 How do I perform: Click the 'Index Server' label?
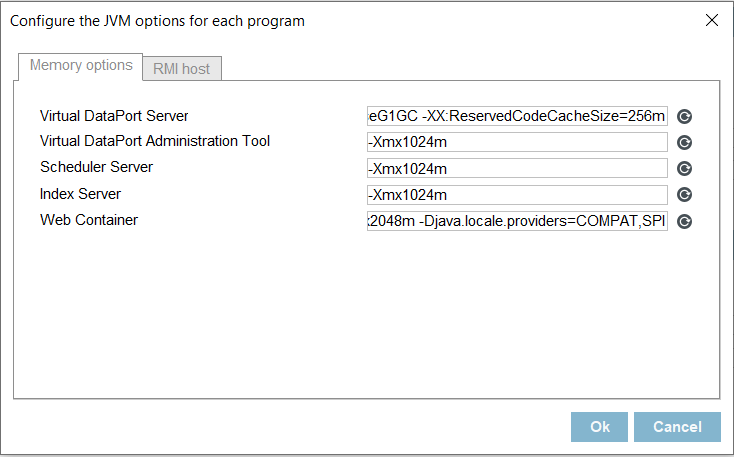point(80,194)
